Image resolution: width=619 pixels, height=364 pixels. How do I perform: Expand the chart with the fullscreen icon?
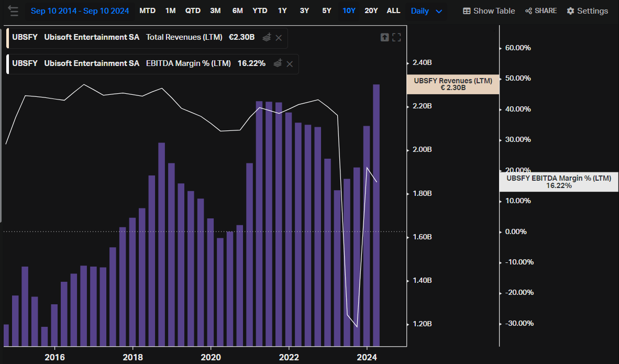point(396,37)
